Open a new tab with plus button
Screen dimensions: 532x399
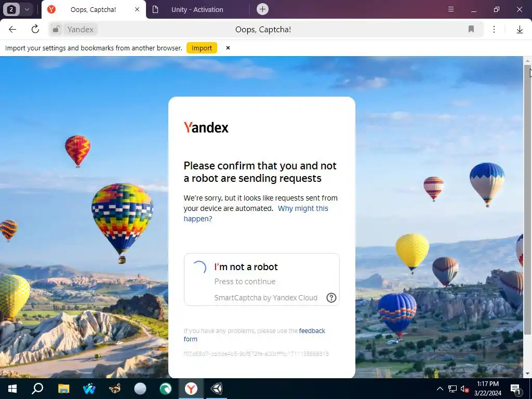click(x=262, y=9)
